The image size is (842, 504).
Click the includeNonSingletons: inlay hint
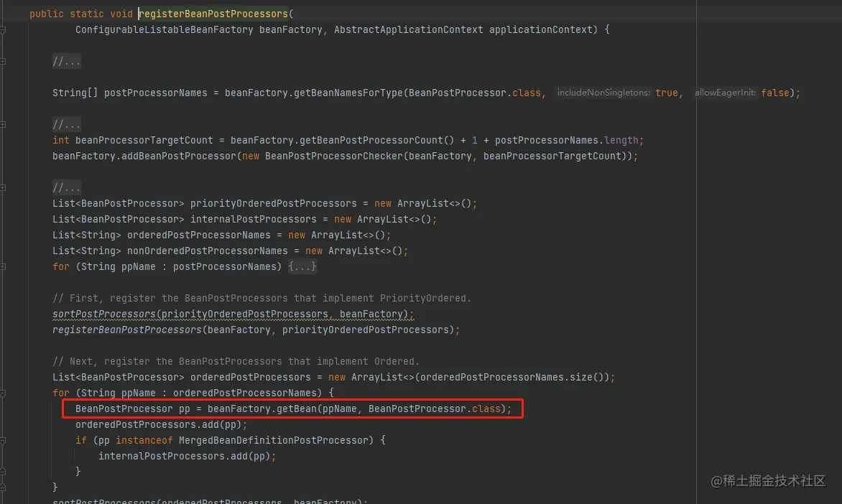pyautogui.click(x=603, y=93)
